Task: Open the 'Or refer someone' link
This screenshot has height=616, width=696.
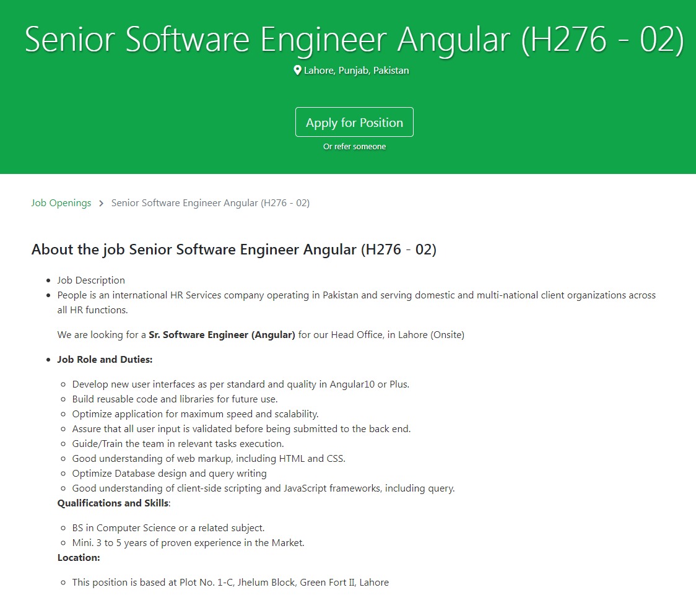Action: (x=354, y=147)
